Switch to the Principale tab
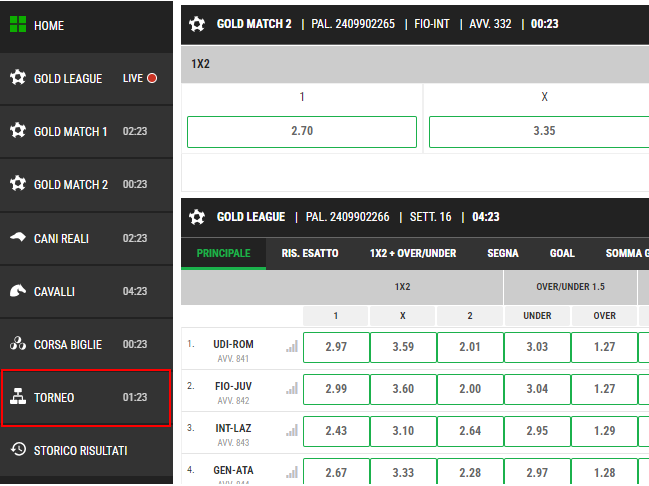Screen dimensions: 649x486 click(x=223, y=253)
